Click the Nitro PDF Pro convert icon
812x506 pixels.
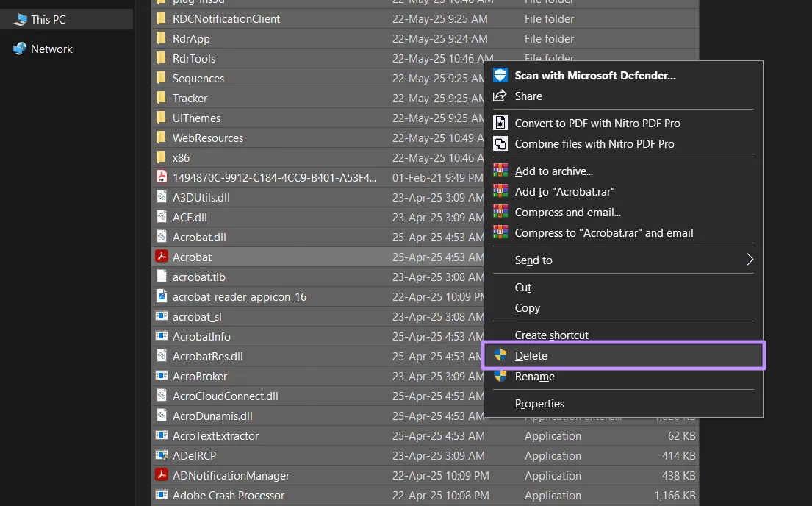tap(500, 123)
